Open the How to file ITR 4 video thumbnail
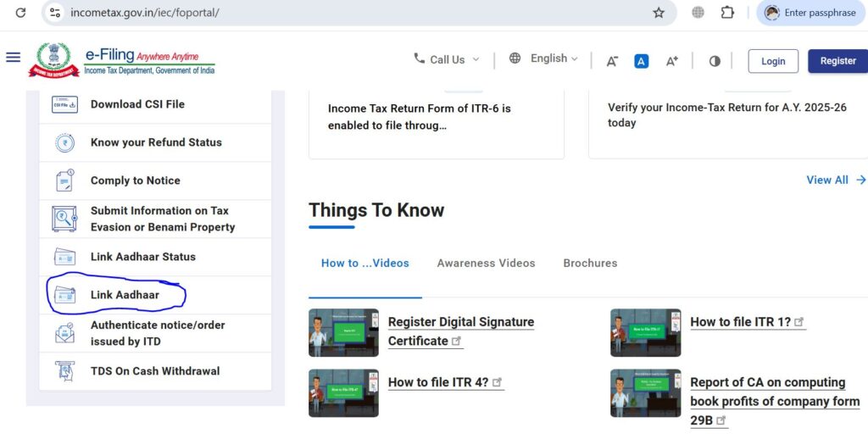 tap(343, 393)
